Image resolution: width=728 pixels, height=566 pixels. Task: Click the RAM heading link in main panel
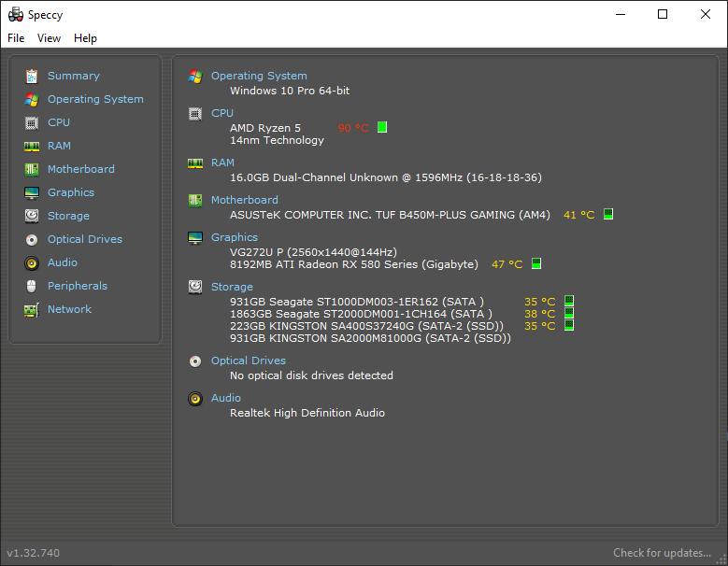[x=222, y=163]
